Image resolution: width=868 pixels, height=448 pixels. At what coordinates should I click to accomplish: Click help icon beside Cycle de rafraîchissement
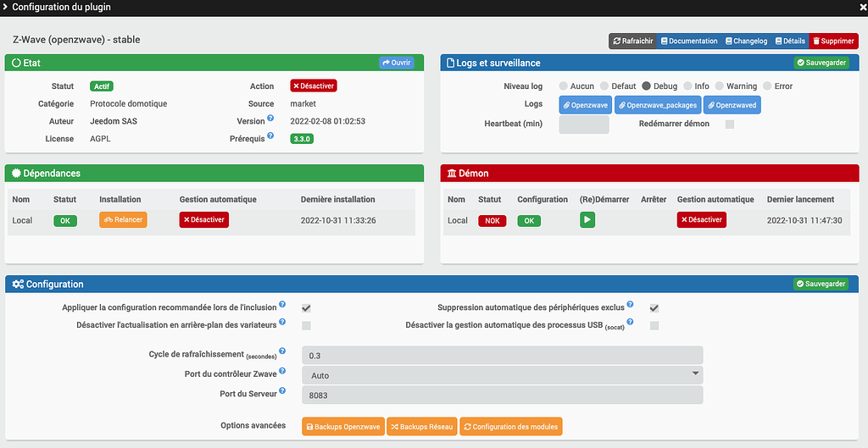[x=282, y=351]
